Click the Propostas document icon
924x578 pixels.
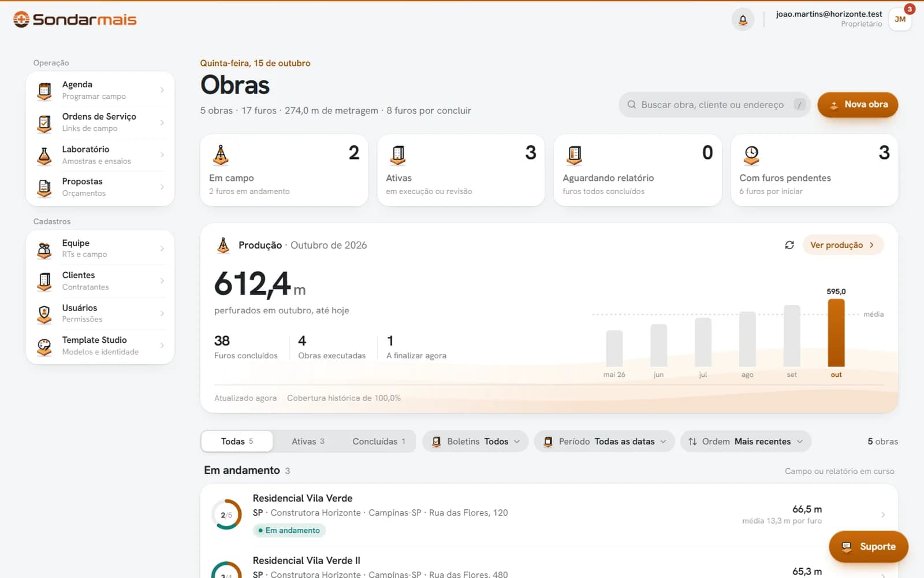44,187
